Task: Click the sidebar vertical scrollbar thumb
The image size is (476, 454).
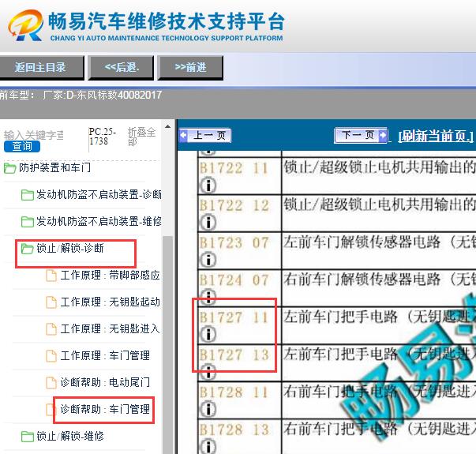Action: tap(167, 345)
